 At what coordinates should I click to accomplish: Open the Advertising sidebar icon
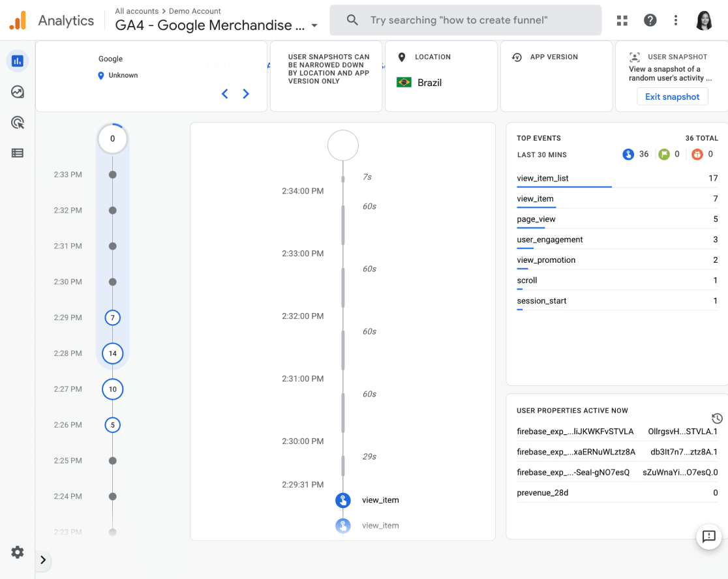pos(18,123)
